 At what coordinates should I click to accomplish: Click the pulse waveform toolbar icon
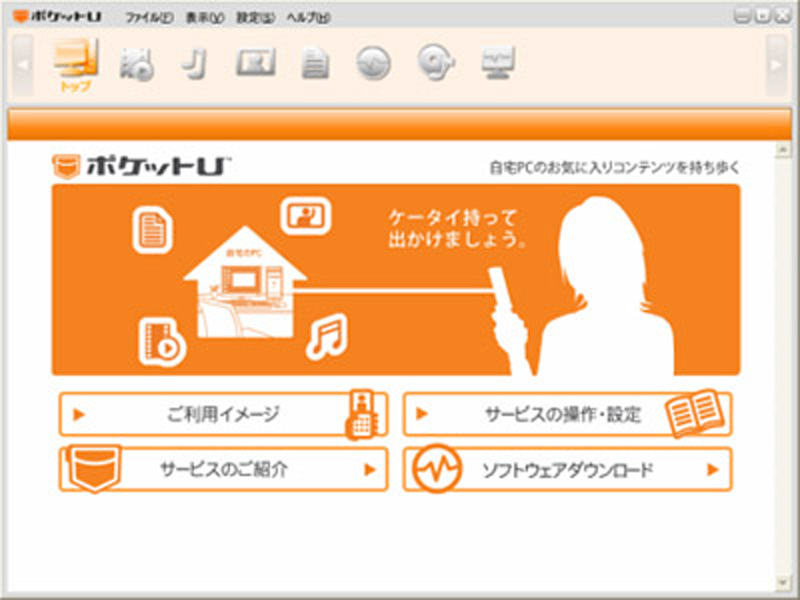pos(374,63)
